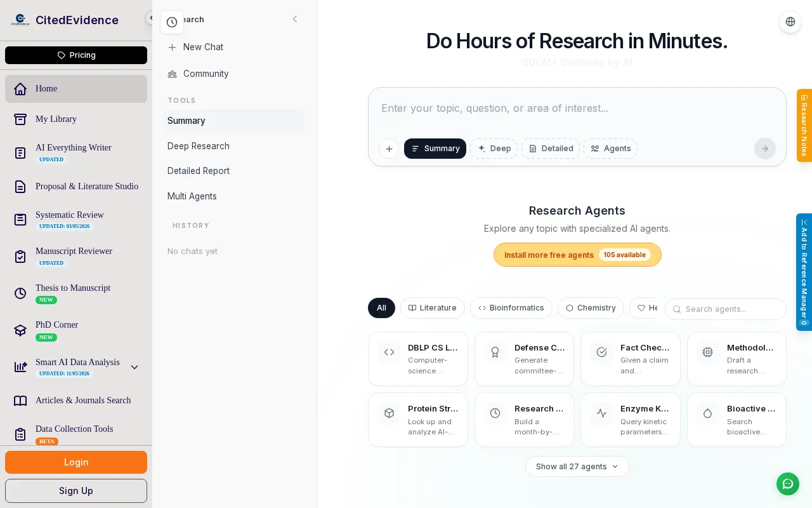812x508 pixels.
Task: Click the partially visible heart filter chip
Action: click(644, 308)
